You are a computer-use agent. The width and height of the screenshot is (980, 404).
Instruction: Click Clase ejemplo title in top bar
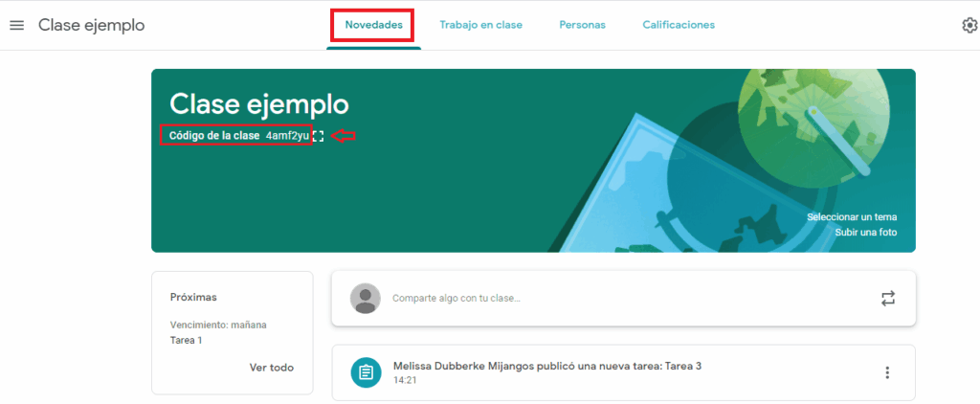pyautogui.click(x=91, y=25)
